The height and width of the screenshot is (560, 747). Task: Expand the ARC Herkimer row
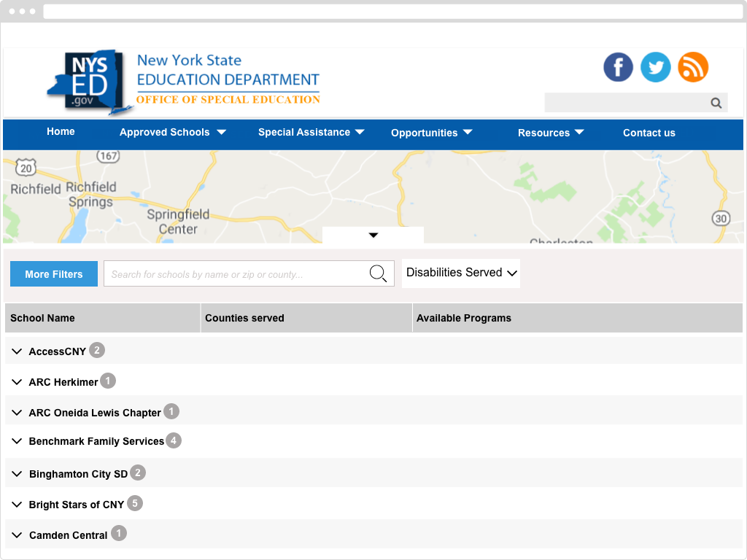coord(18,382)
